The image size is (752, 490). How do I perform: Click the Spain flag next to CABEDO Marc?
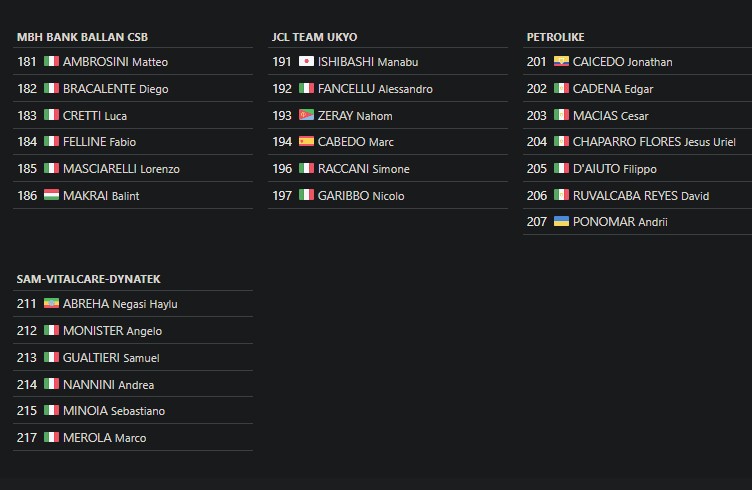(x=306, y=141)
